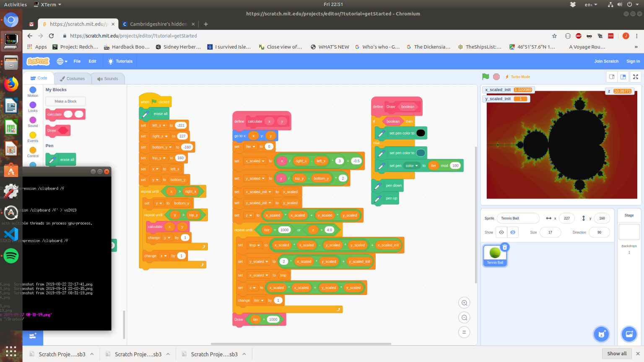Screen dimensions: 644x362
Task: Switch to the Costumes tab
Action: click(x=72, y=79)
